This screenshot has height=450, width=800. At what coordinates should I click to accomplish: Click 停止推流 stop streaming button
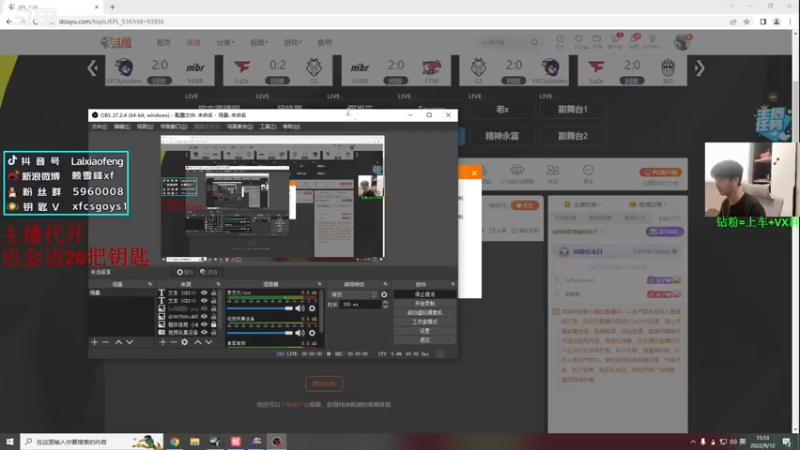click(424, 294)
